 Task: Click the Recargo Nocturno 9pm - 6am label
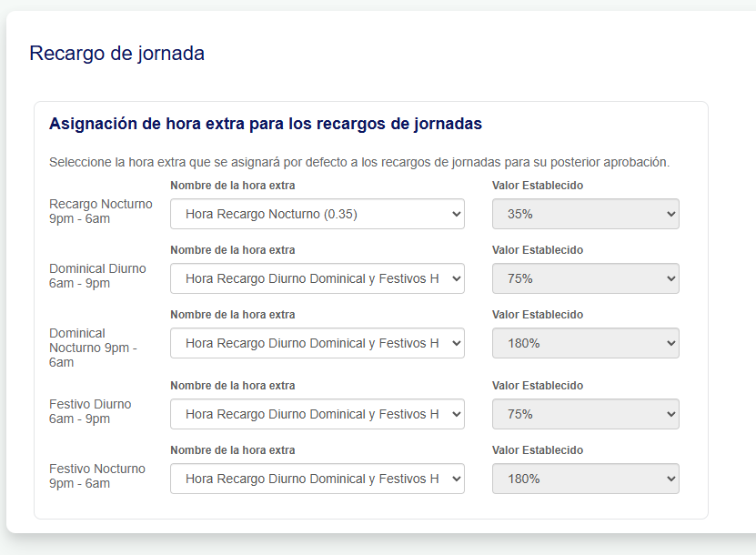[101, 211]
